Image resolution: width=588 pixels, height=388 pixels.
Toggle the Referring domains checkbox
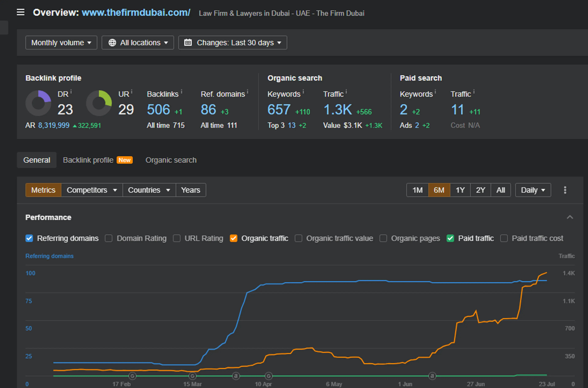click(29, 238)
